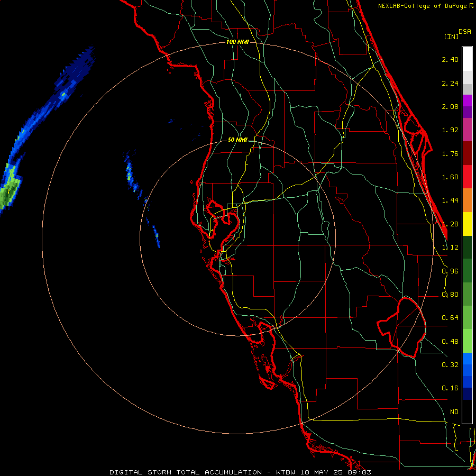Select the ND no-data label
Image resolution: width=476 pixels, height=476 pixels.
(x=454, y=412)
